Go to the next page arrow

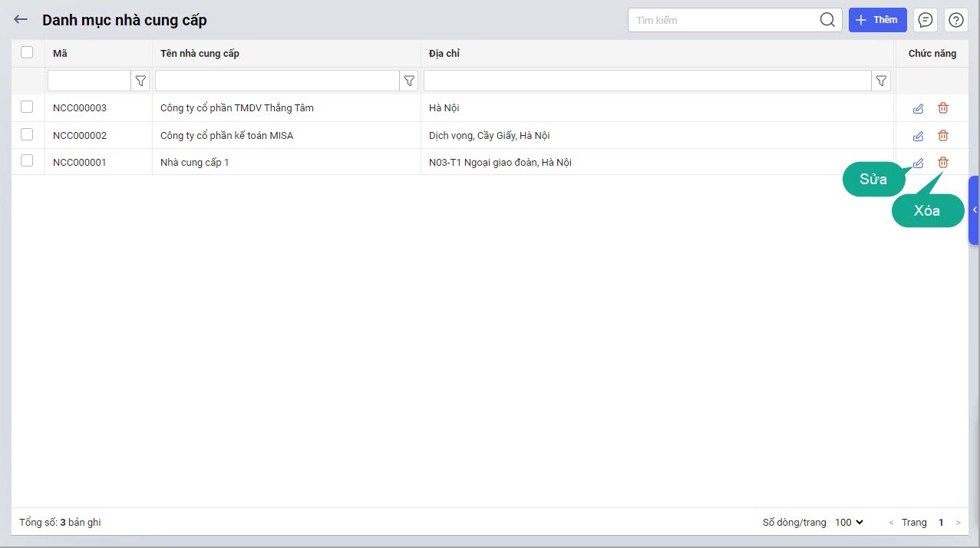point(958,523)
